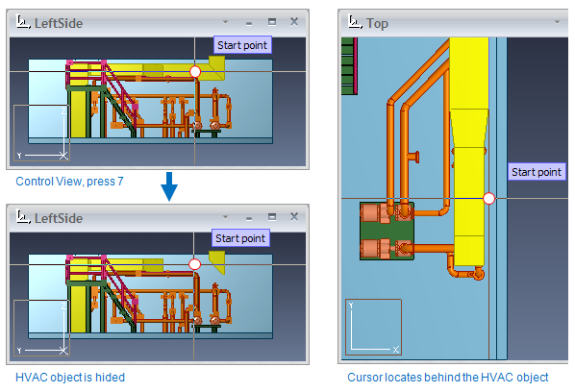Open the dropdown arrow of lower LeftSide window
This screenshot has height=392, width=575.
[x=226, y=217]
